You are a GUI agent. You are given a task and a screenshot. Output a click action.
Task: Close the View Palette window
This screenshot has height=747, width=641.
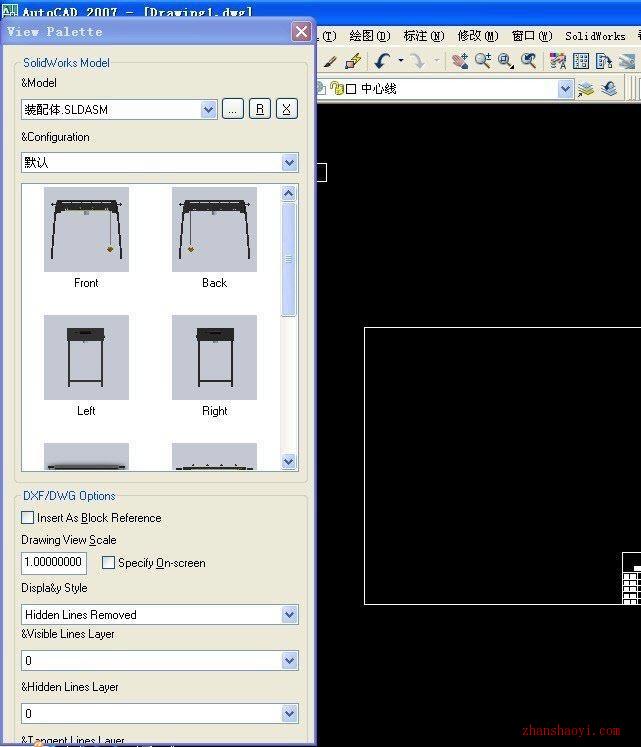[301, 32]
